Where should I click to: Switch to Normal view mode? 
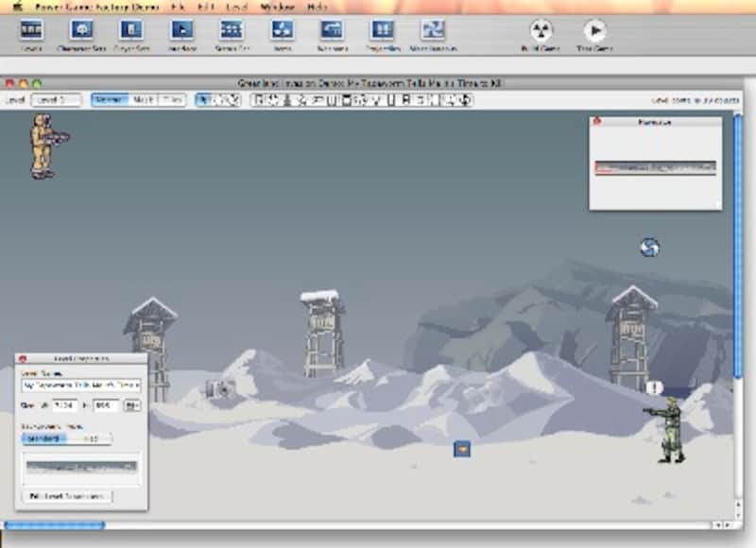[108, 99]
